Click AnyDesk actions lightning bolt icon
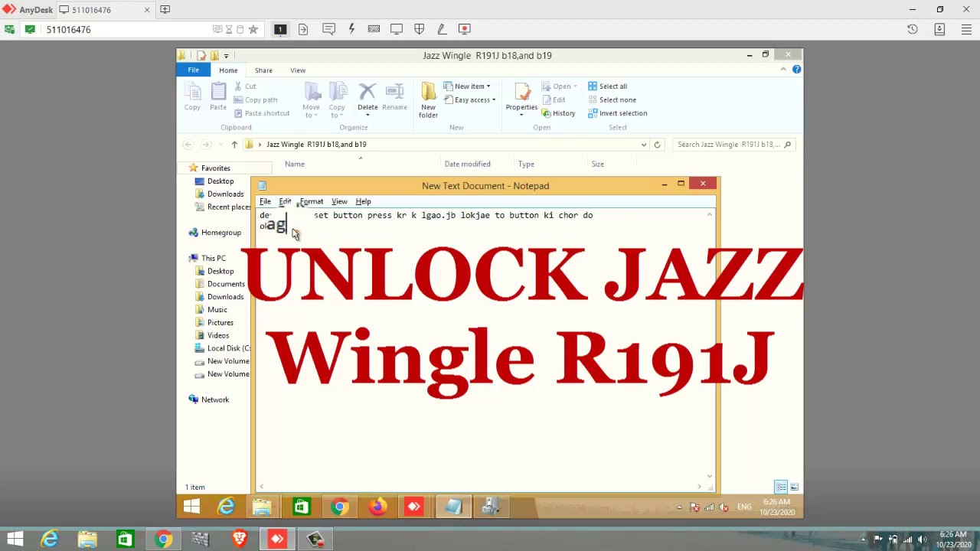 click(351, 29)
